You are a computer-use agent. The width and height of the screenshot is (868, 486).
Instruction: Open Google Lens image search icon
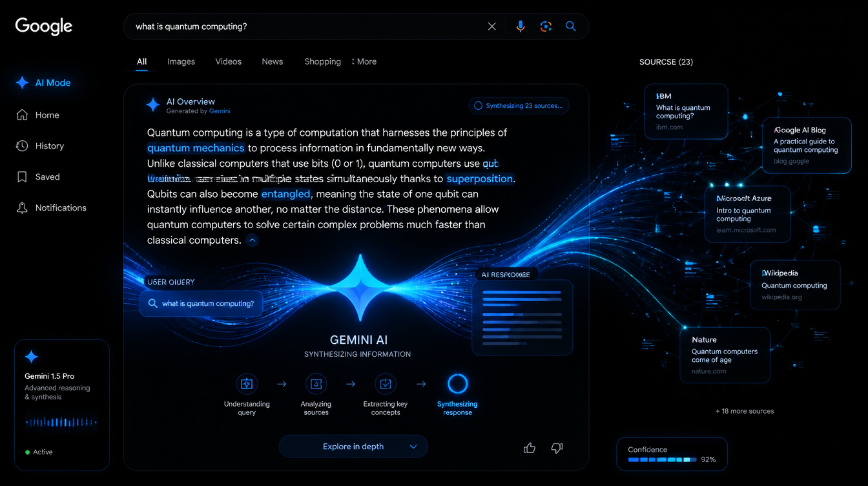coord(546,26)
